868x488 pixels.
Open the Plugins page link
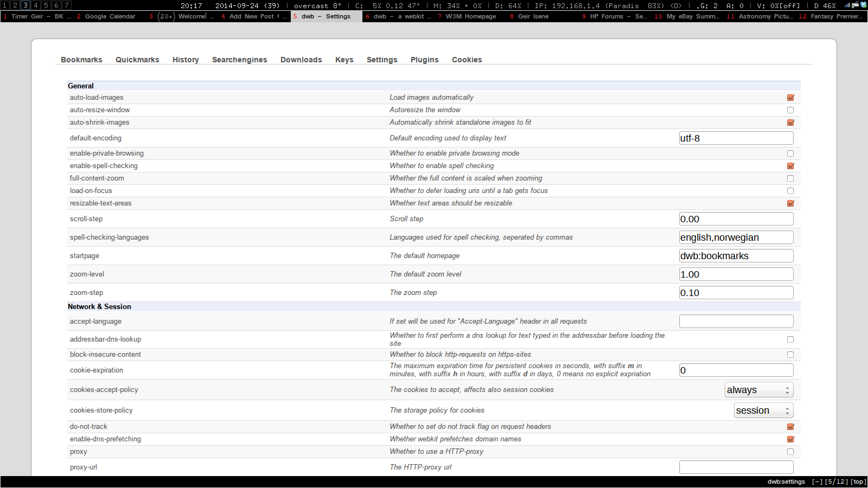tap(424, 60)
